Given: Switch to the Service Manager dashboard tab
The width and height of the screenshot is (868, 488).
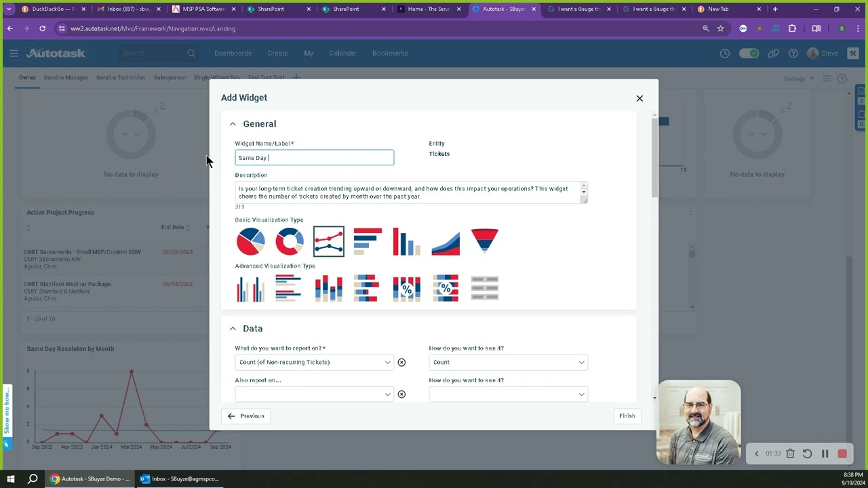Looking at the screenshot, I should coord(66,77).
